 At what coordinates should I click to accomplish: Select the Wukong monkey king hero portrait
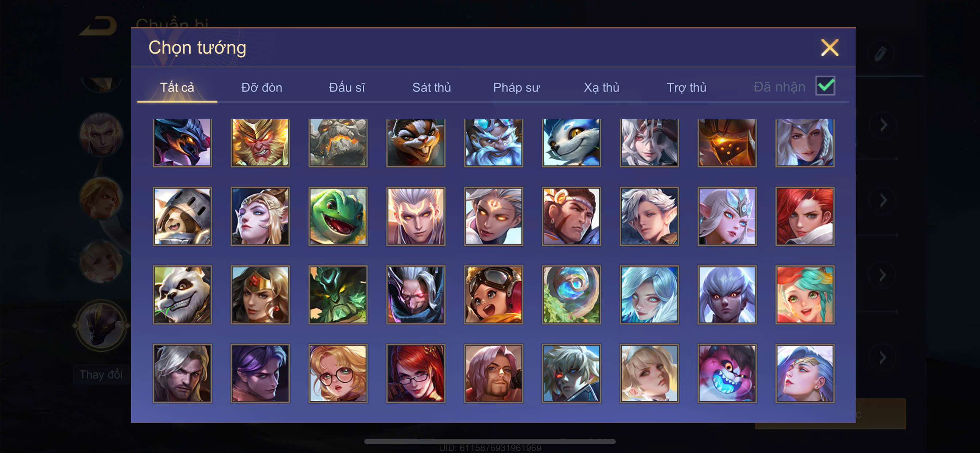(x=260, y=142)
